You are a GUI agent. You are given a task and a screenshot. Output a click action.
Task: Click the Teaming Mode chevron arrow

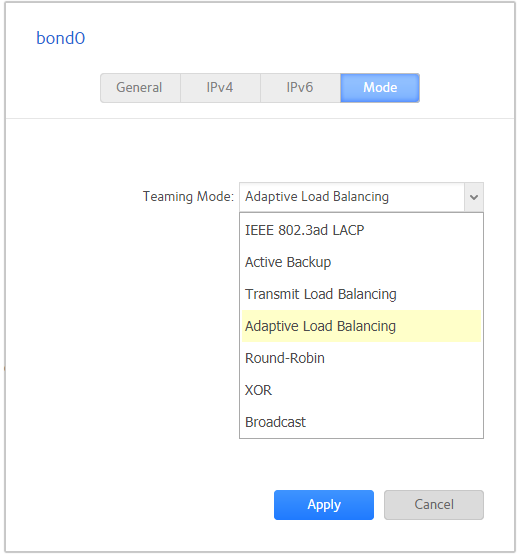[x=474, y=197]
